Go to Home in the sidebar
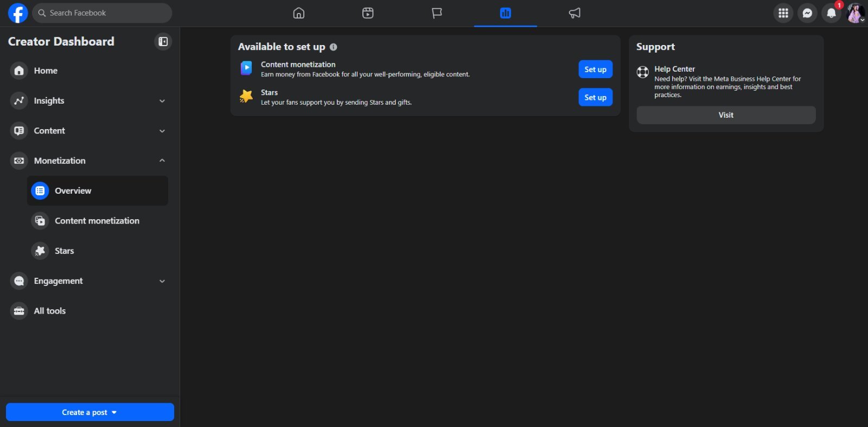Image resolution: width=868 pixels, height=427 pixels. click(x=89, y=71)
